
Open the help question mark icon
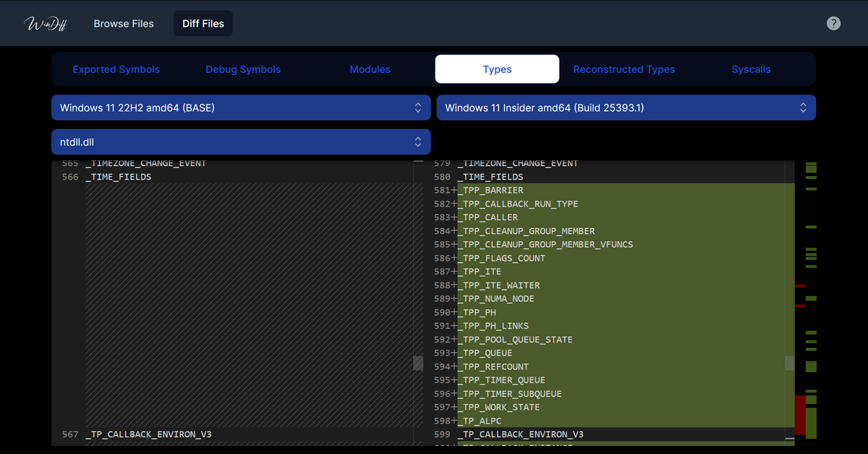(x=833, y=23)
